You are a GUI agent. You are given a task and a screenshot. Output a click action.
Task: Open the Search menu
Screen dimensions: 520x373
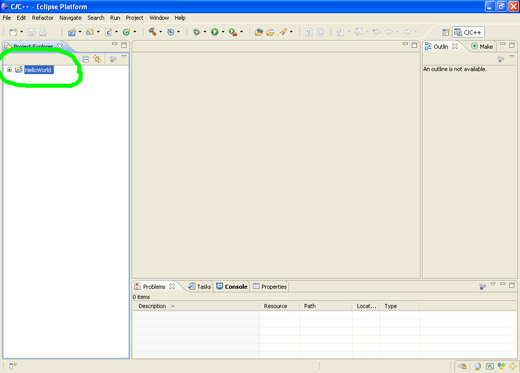pyautogui.click(x=96, y=18)
